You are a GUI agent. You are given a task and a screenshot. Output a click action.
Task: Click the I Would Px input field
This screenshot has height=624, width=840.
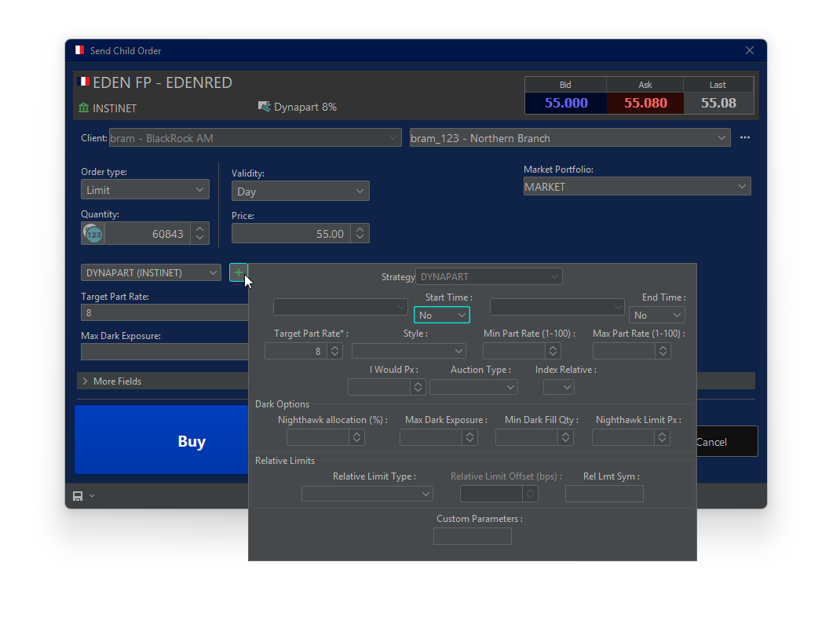(x=378, y=387)
